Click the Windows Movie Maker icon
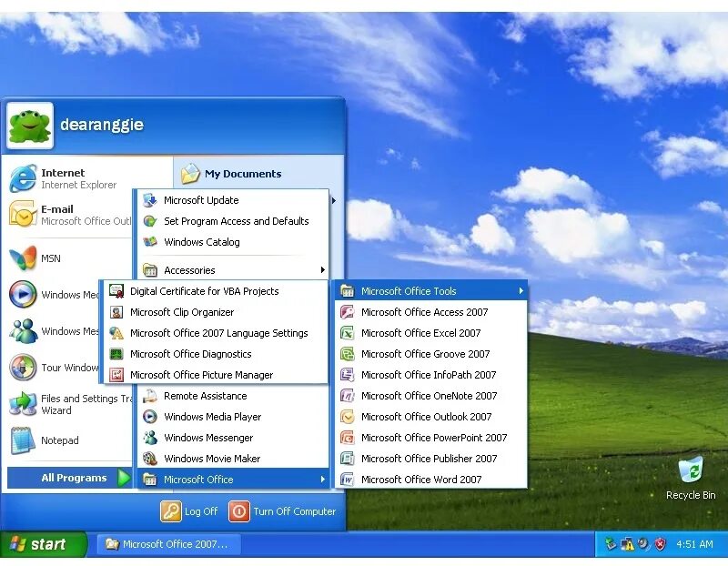This screenshot has height=566, width=728. pos(150,459)
